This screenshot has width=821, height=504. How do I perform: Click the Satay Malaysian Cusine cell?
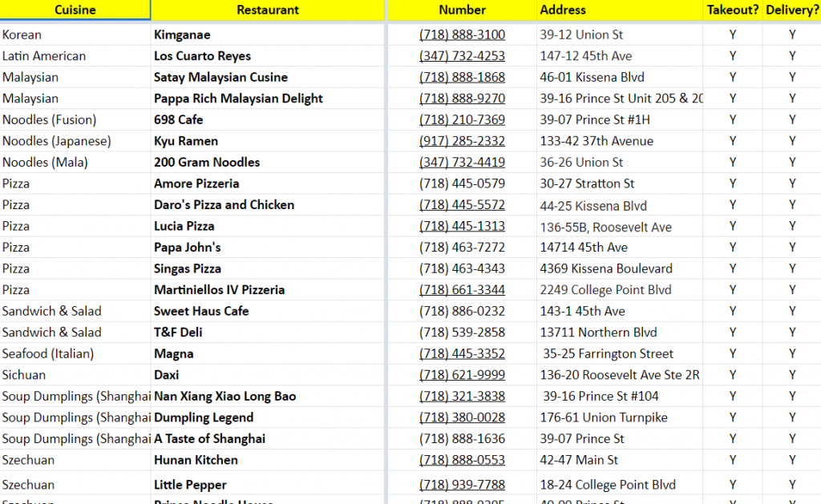coord(268,78)
